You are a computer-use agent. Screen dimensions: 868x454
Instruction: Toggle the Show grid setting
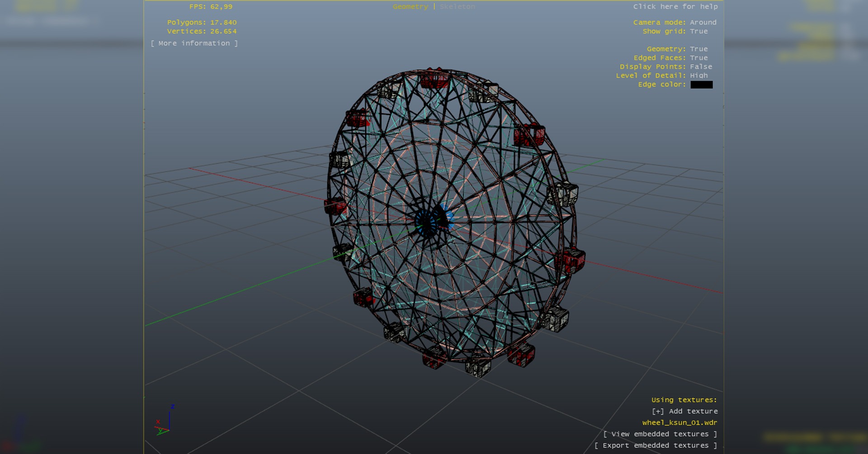[698, 32]
